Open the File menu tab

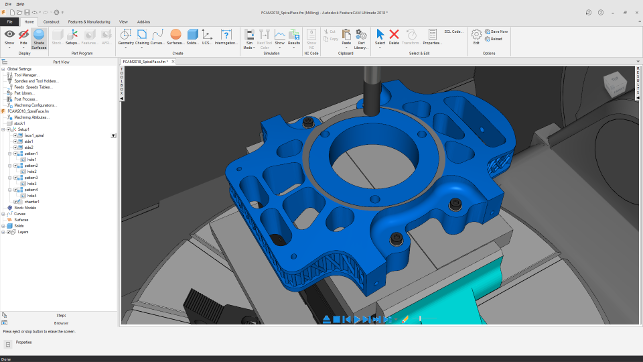coord(9,22)
